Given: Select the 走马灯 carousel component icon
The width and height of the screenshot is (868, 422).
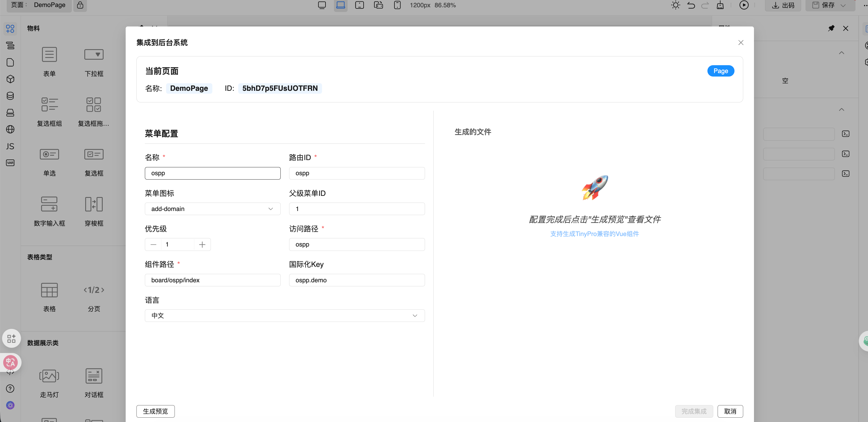Looking at the screenshot, I should [49, 376].
